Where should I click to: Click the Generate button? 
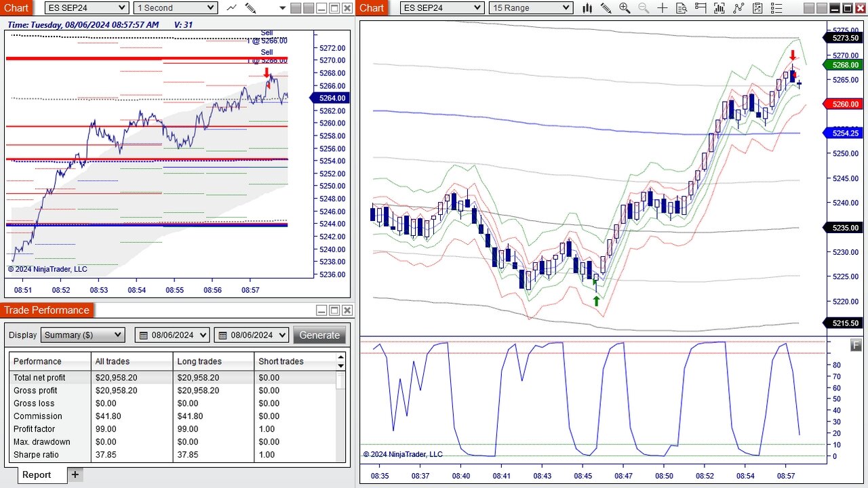pos(319,335)
